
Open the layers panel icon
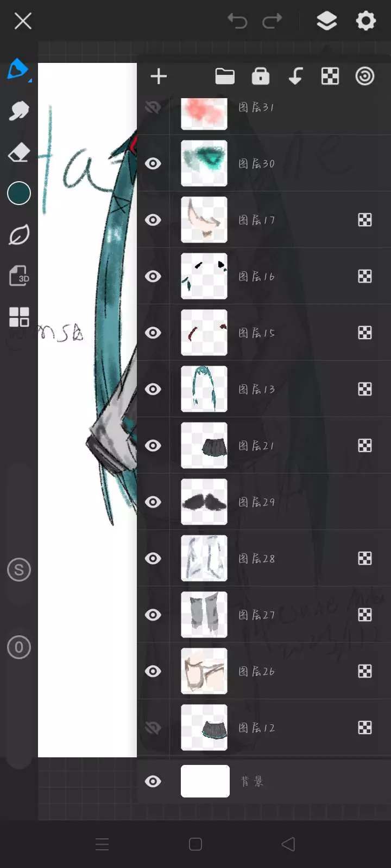pyautogui.click(x=326, y=21)
